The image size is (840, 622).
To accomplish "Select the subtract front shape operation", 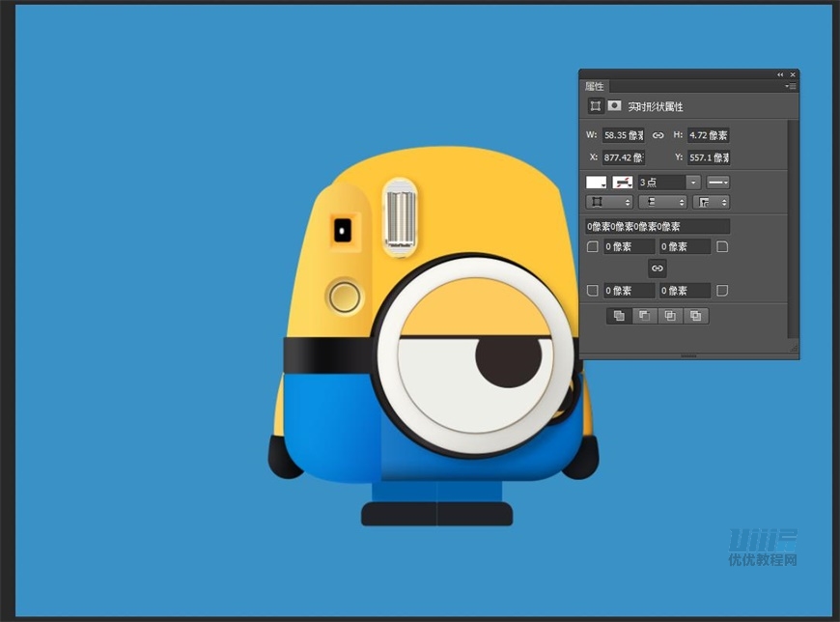I will (644, 316).
